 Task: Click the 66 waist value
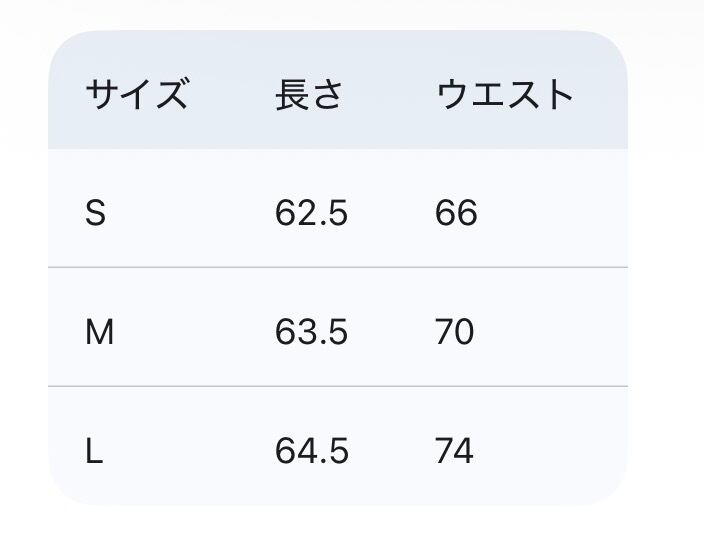[456, 213]
